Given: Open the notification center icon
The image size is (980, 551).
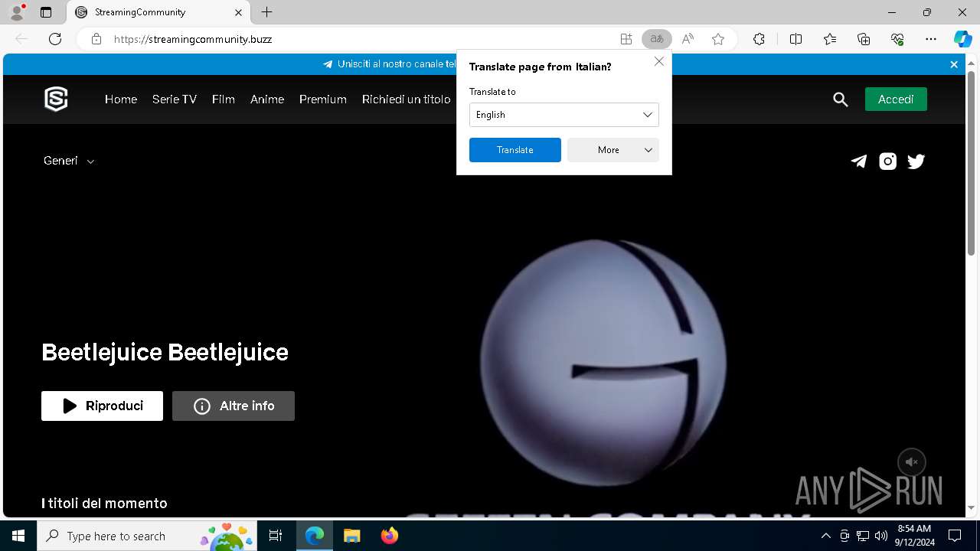Looking at the screenshot, I should point(955,536).
